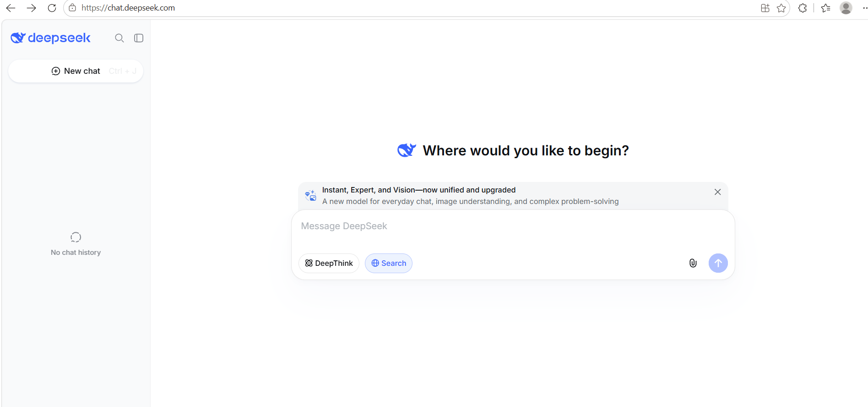The height and width of the screenshot is (407, 868).
Task: Start a New chat
Action: coord(76,71)
